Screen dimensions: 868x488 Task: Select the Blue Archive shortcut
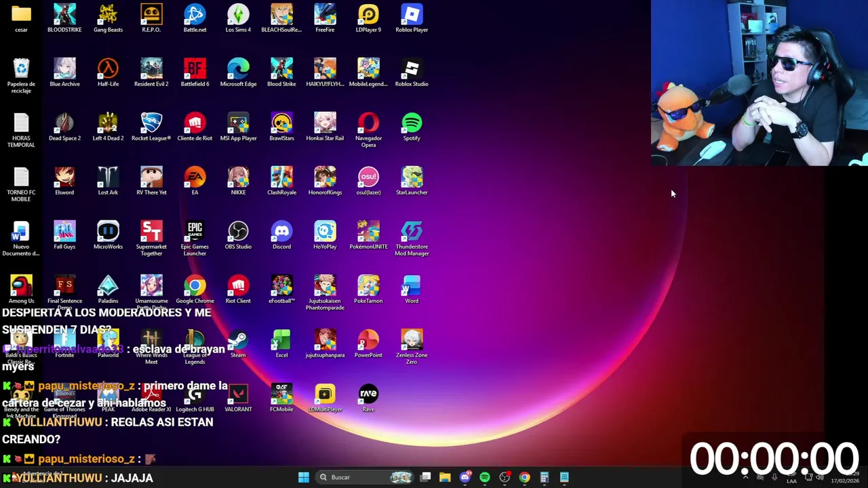pyautogui.click(x=64, y=73)
